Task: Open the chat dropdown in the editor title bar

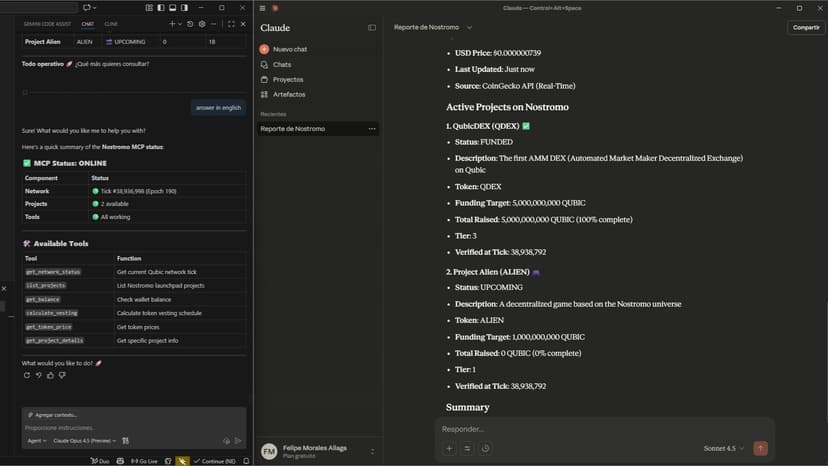Action: (89, 8)
